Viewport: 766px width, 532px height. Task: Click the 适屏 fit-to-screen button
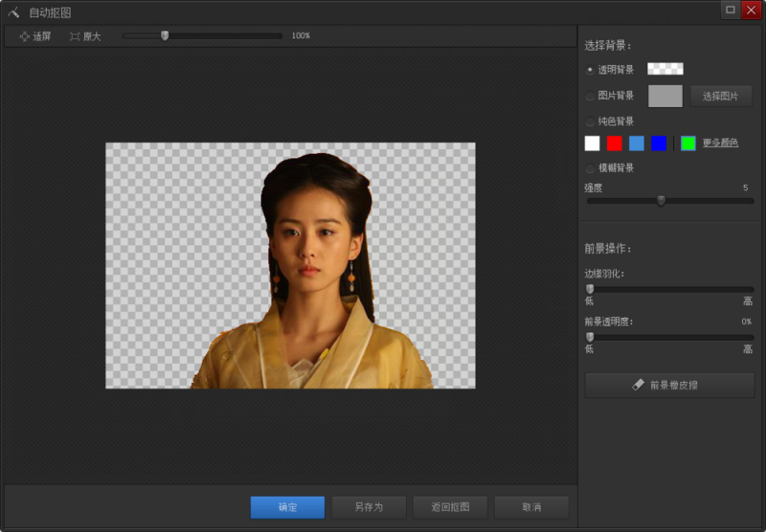point(35,36)
